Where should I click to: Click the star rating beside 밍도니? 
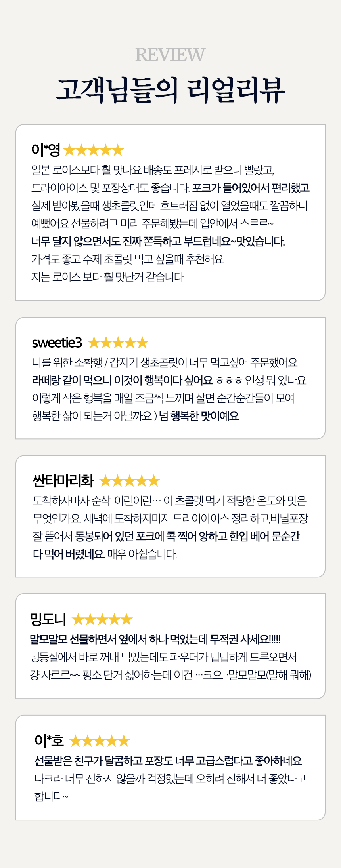[102, 619]
